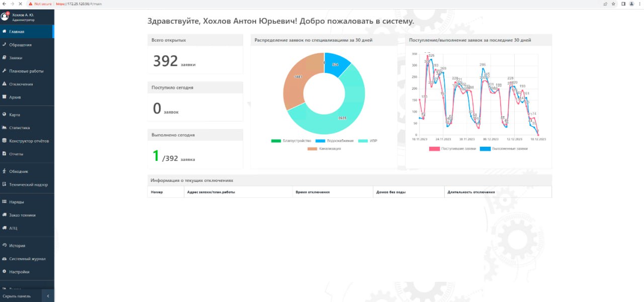The width and height of the screenshot is (644, 302).
Task: Click the warning triangle icon for Отключения
Action: (x=4, y=84)
